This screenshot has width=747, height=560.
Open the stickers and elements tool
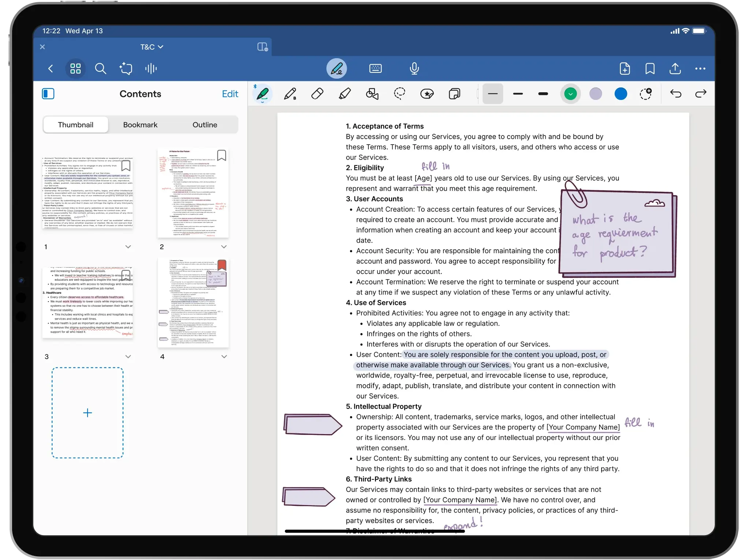[427, 94]
